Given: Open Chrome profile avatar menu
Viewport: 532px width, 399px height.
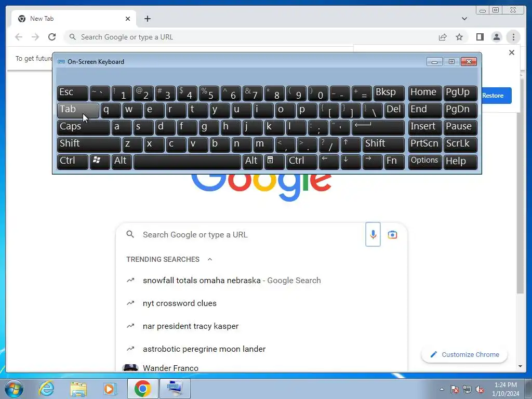Looking at the screenshot, I should (x=496, y=37).
